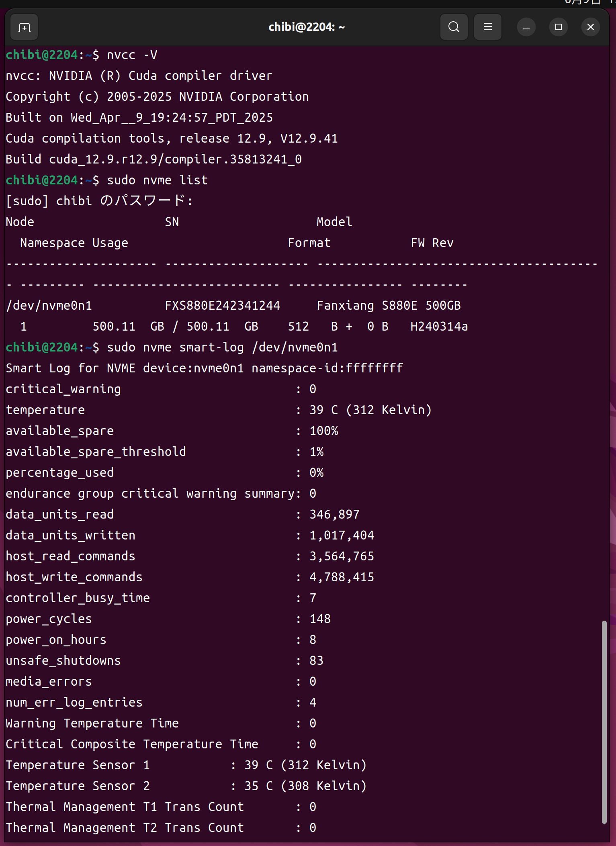Click the 'sudo nvme list' command
This screenshot has width=616, height=846.
(157, 180)
